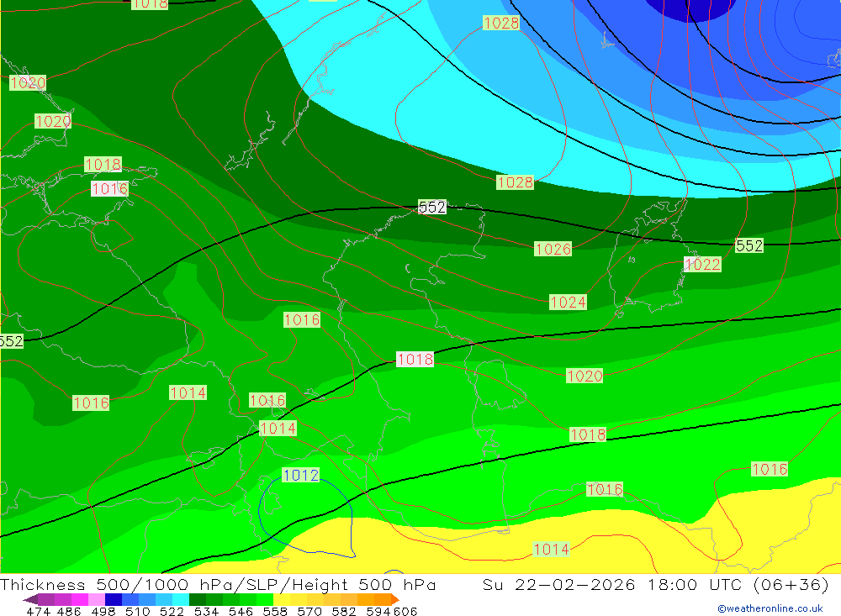Screen dimensions: 841x616
Task: Click the 594 legend value
Action: (x=378, y=611)
